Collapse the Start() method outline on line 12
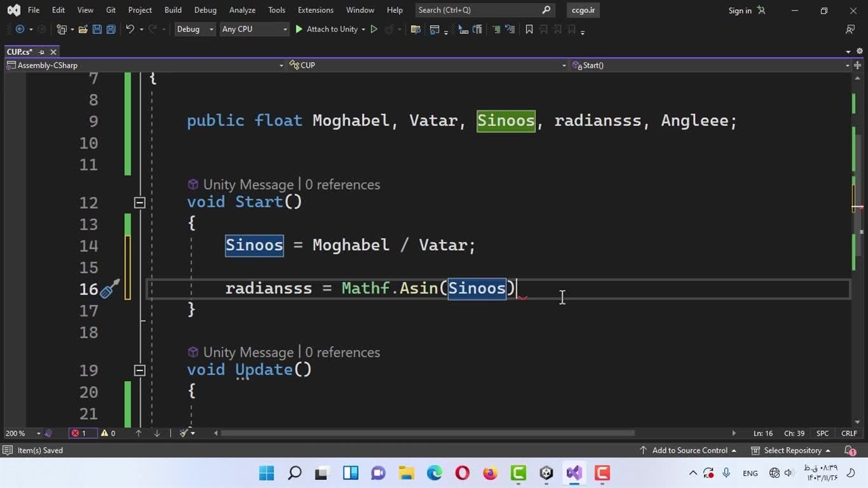This screenshot has height=488, width=868. click(139, 202)
